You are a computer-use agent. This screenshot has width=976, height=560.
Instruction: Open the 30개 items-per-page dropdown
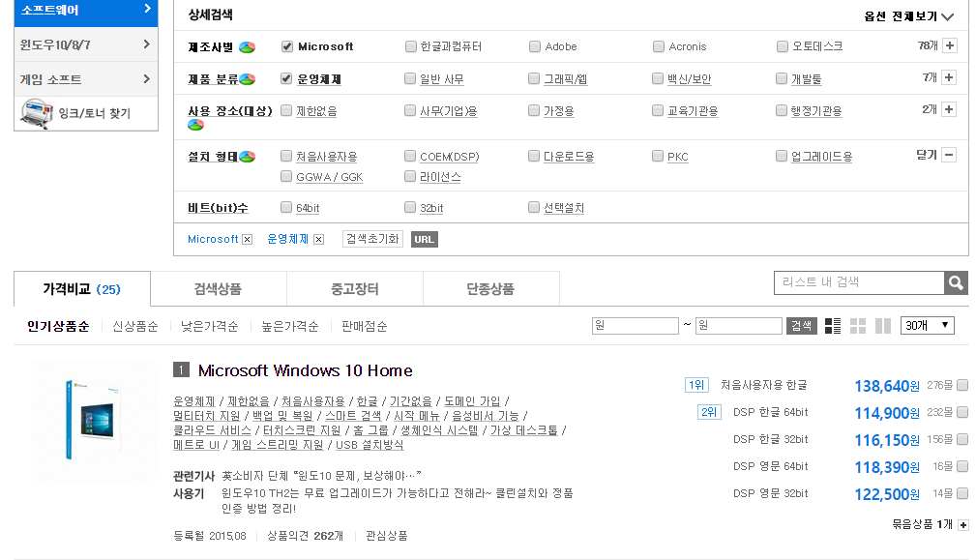click(x=927, y=325)
